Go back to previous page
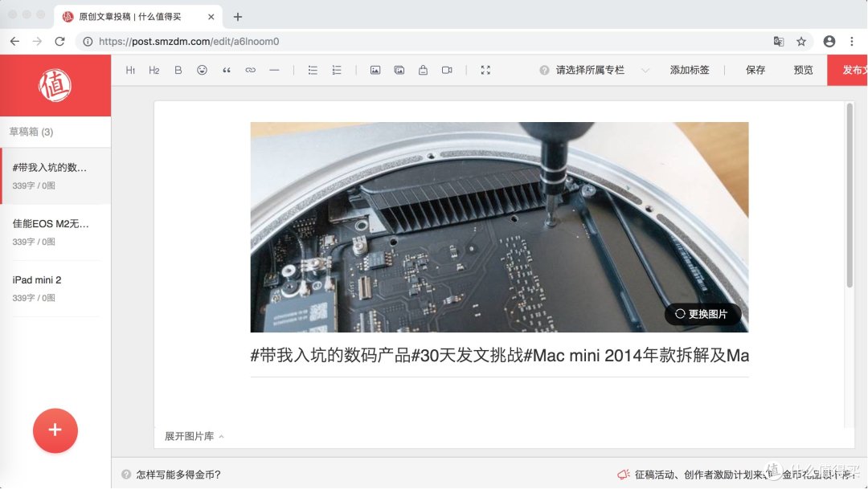 click(15, 42)
